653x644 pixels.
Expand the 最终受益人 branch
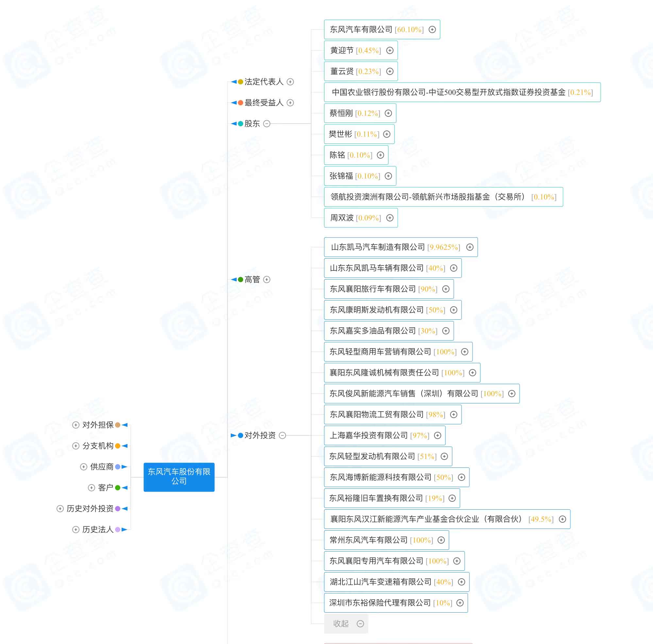290,103
